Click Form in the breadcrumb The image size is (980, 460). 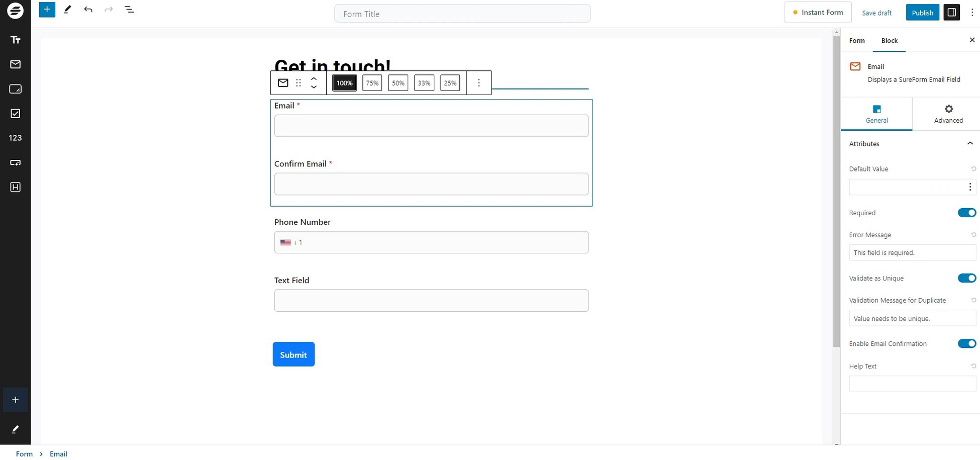point(24,454)
